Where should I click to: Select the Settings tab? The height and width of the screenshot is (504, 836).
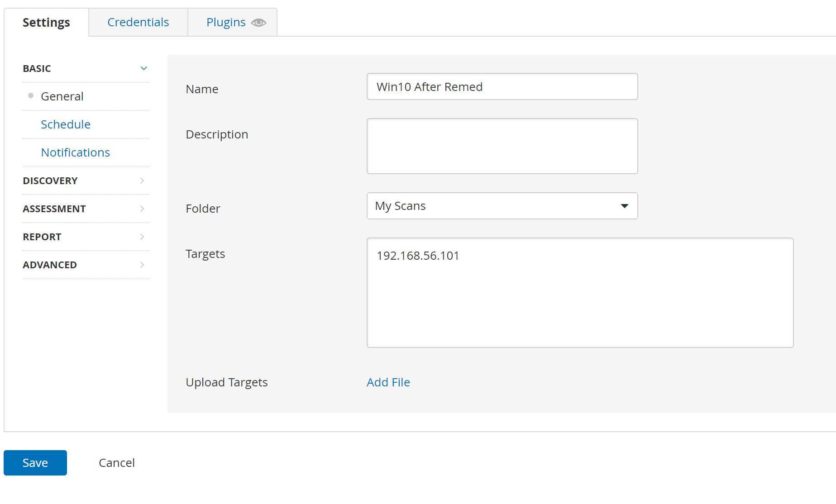(46, 22)
